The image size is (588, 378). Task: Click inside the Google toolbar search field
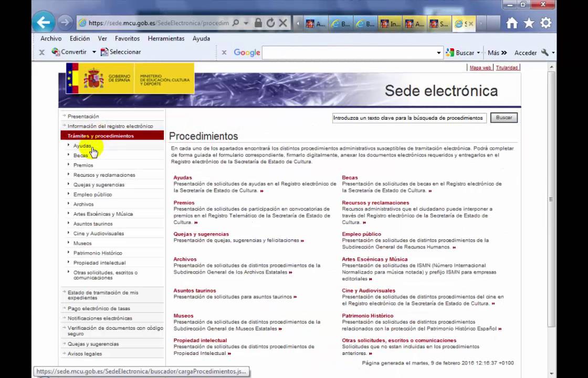(349, 53)
